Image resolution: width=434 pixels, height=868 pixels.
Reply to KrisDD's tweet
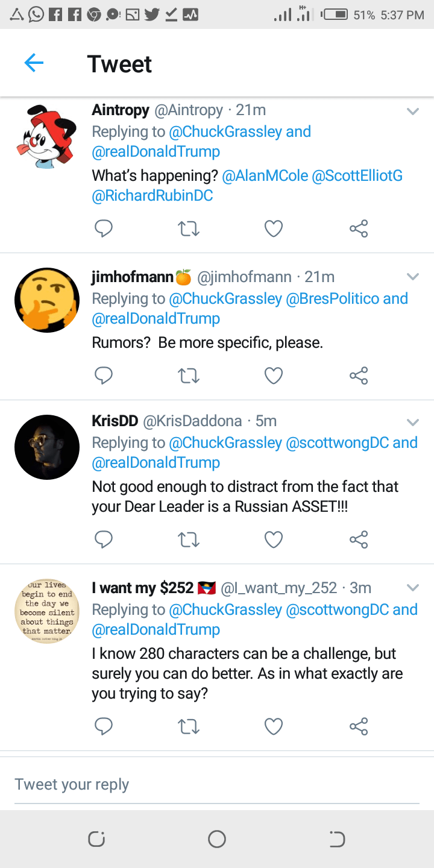(104, 539)
